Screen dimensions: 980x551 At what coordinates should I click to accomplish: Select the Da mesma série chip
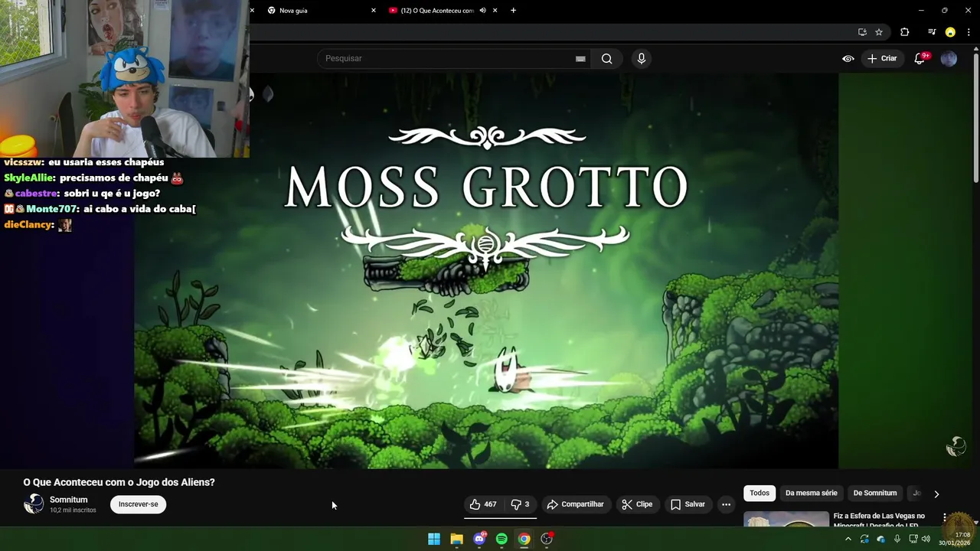tap(812, 493)
